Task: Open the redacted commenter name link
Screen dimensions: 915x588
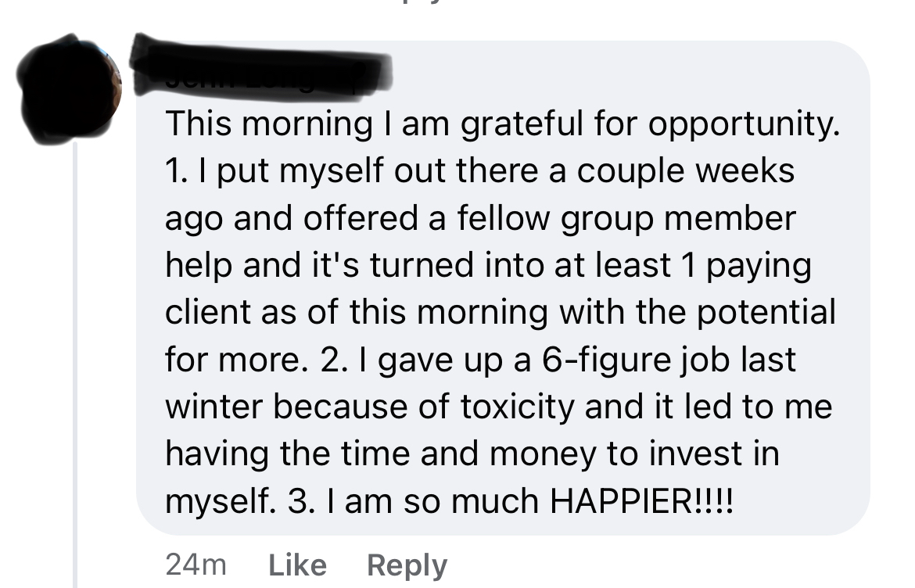Action: click(260, 66)
